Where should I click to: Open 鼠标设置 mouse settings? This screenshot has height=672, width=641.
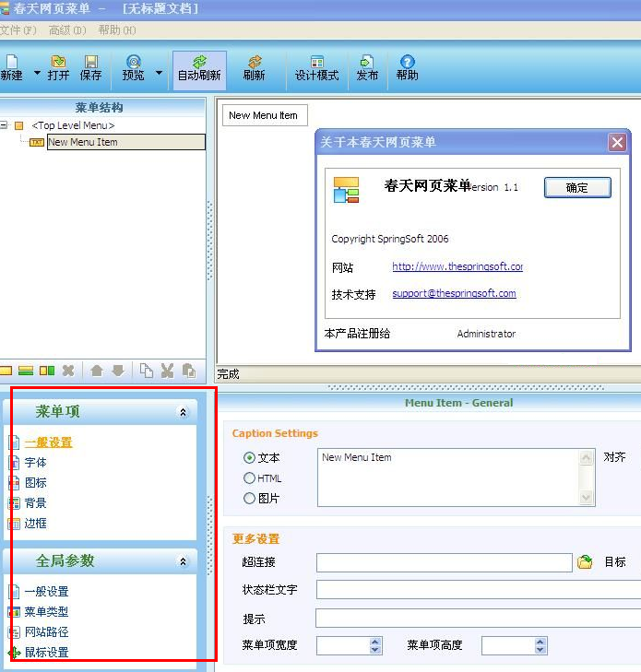(46, 653)
